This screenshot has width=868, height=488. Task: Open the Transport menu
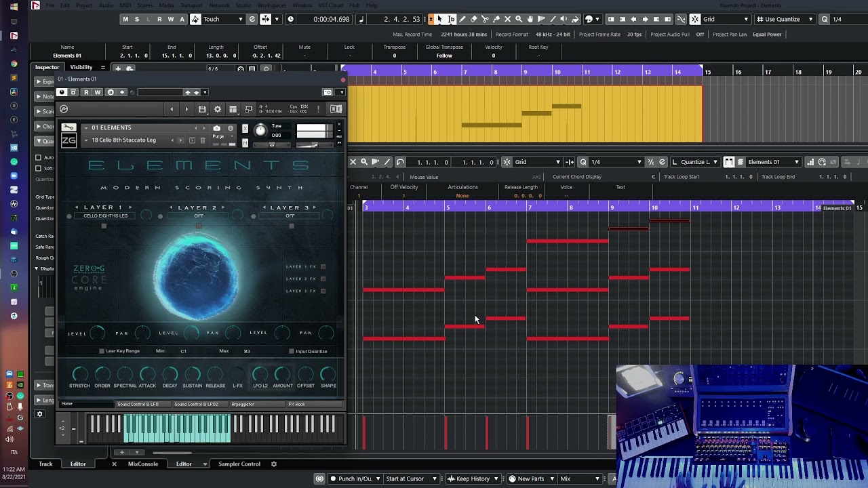click(x=192, y=5)
